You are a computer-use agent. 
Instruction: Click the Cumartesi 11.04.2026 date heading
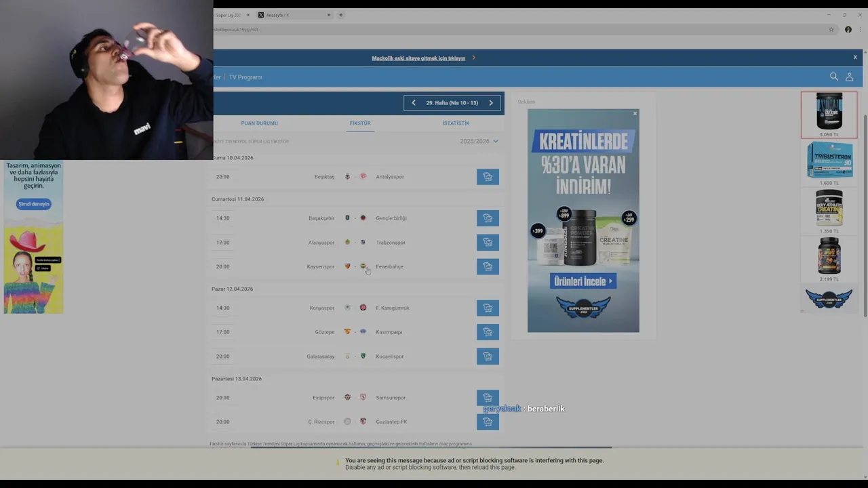pyautogui.click(x=238, y=199)
